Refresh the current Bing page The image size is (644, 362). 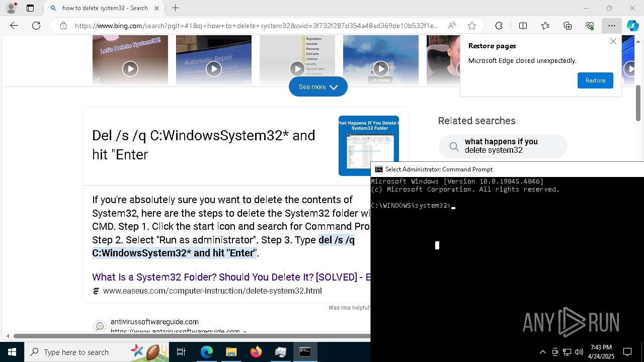36,26
